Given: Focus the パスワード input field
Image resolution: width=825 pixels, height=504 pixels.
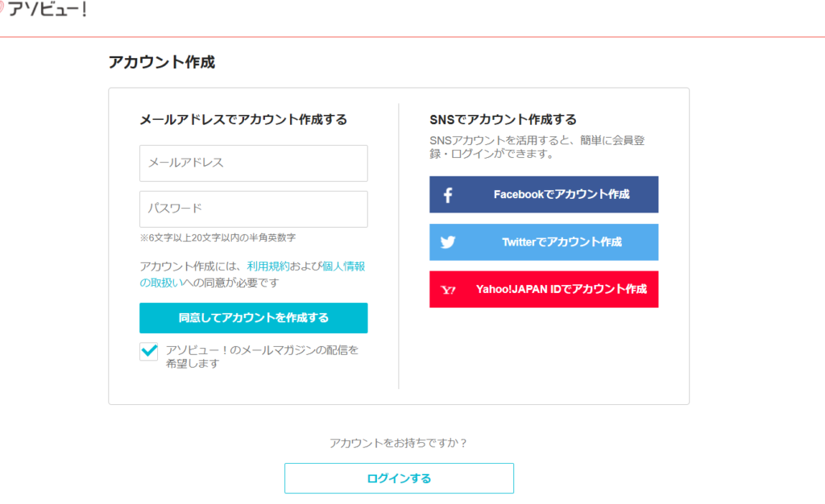Looking at the screenshot, I should click(254, 209).
